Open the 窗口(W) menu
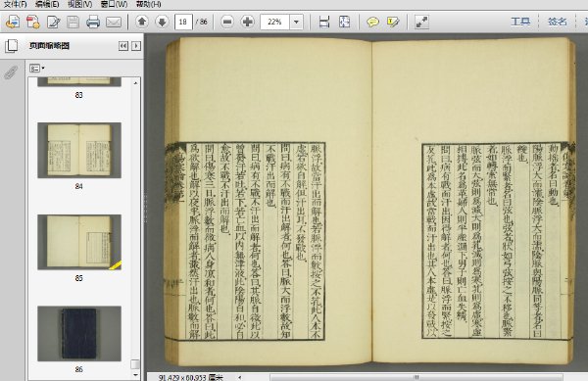The image size is (588, 381). tap(114, 4)
